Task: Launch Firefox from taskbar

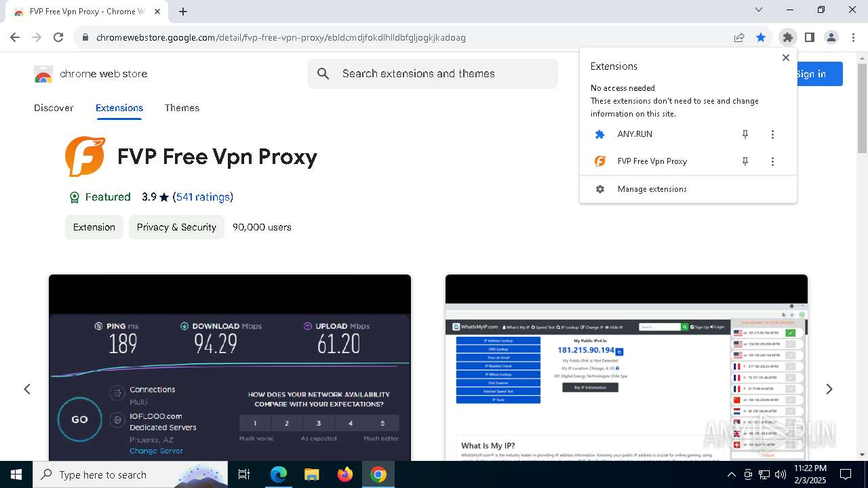Action: pyautogui.click(x=345, y=474)
